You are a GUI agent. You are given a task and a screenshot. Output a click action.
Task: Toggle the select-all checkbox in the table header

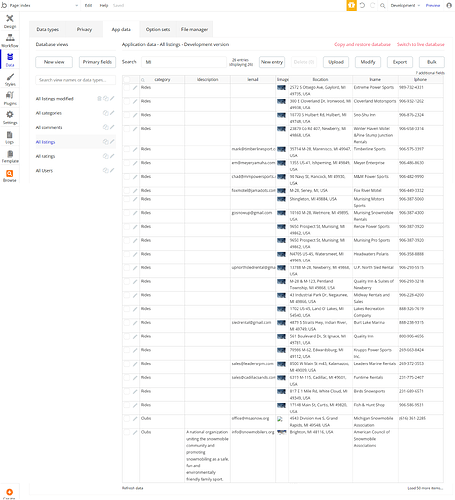point(127,79)
